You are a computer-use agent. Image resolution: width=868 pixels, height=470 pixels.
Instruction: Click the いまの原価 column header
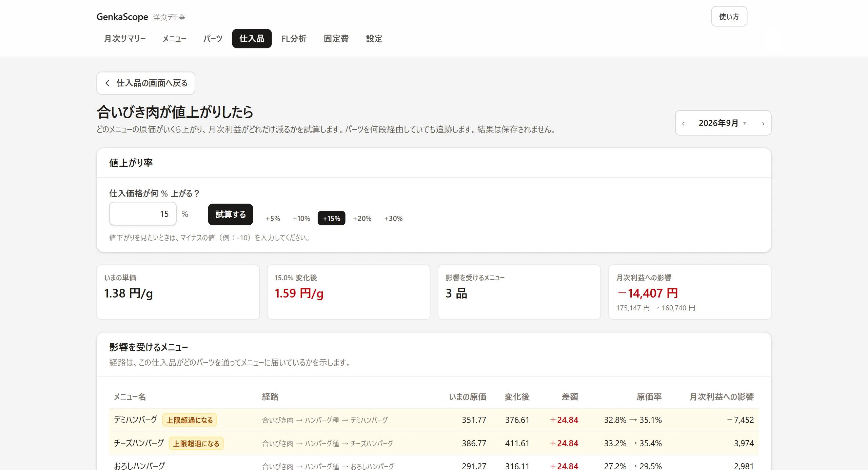[x=468, y=397]
